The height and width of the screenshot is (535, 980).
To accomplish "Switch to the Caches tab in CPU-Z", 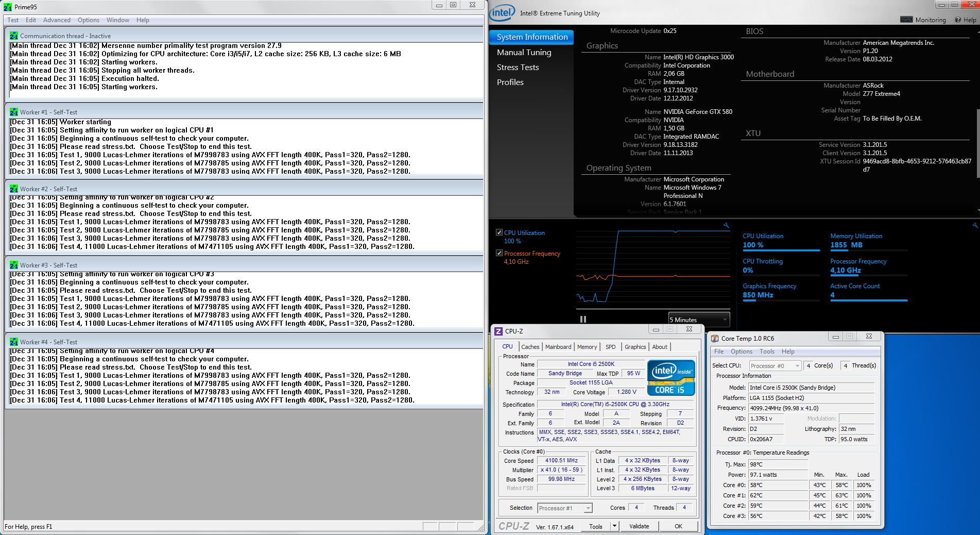I will [530, 347].
